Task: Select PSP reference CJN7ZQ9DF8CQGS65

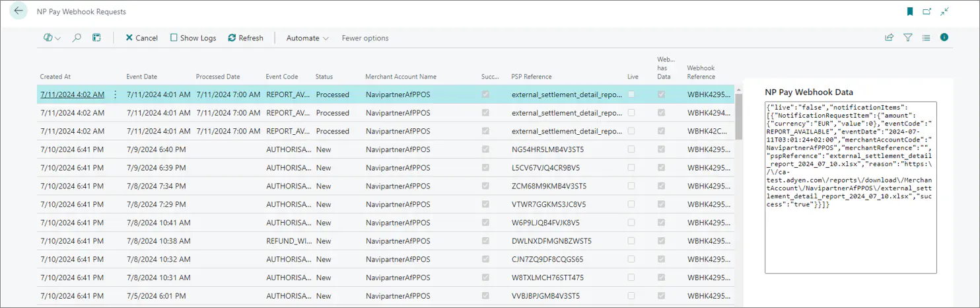Action: (547, 259)
